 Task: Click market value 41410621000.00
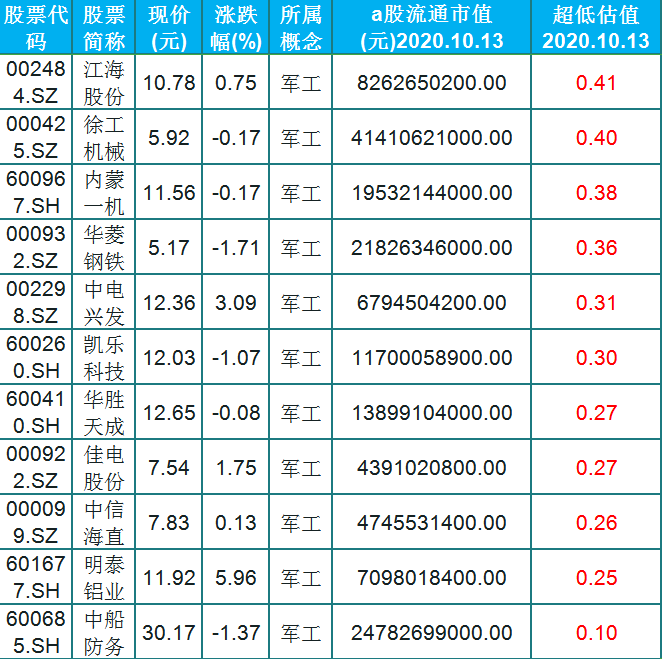[431, 138]
